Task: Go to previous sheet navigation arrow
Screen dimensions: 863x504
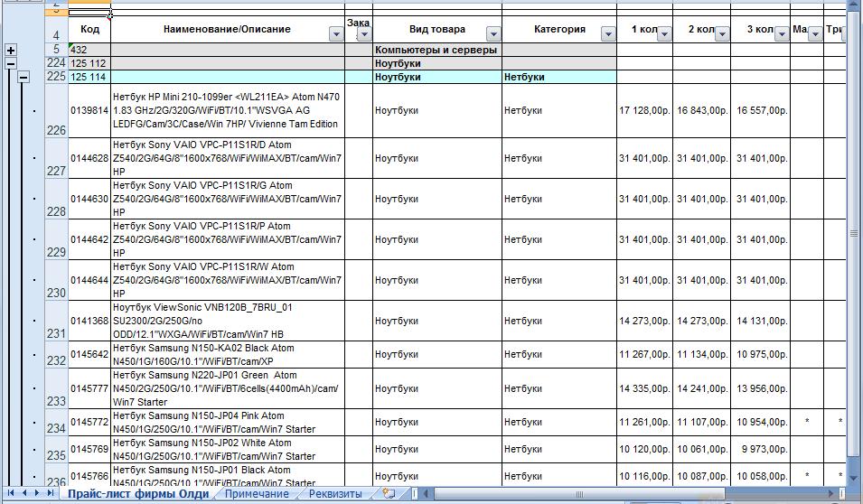Action: [x=24, y=493]
